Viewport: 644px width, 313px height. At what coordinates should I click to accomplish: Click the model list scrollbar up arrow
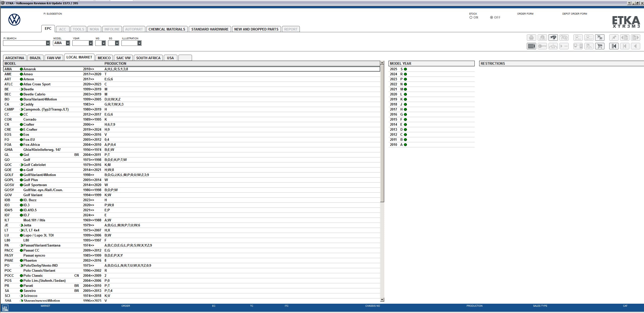pyautogui.click(x=382, y=63)
